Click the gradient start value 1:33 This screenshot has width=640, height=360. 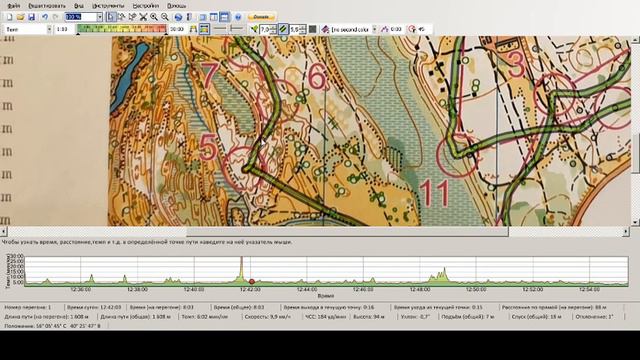pos(62,29)
